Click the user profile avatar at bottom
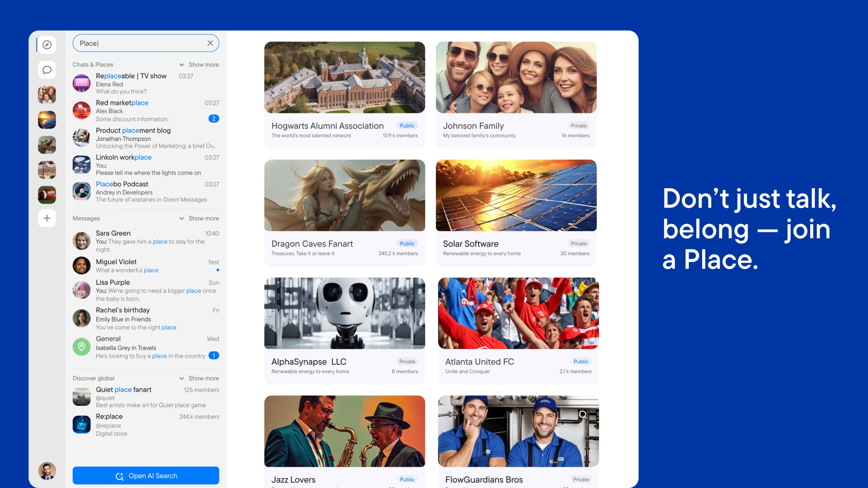This screenshot has width=868, height=488. click(47, 471)
